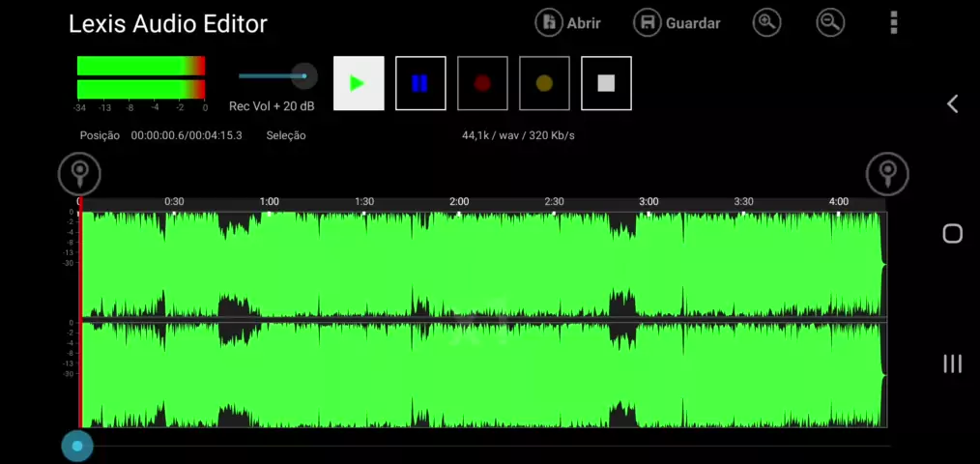Viewport: 980px width, 464px height.
Task: Tap the Android home button
Action: click(x=953, y=234)
